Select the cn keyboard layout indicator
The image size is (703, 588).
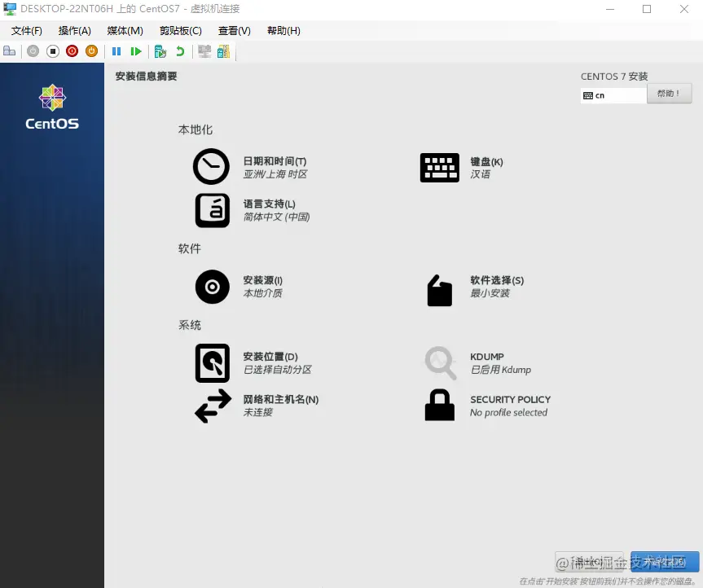[x=613, y=95]
